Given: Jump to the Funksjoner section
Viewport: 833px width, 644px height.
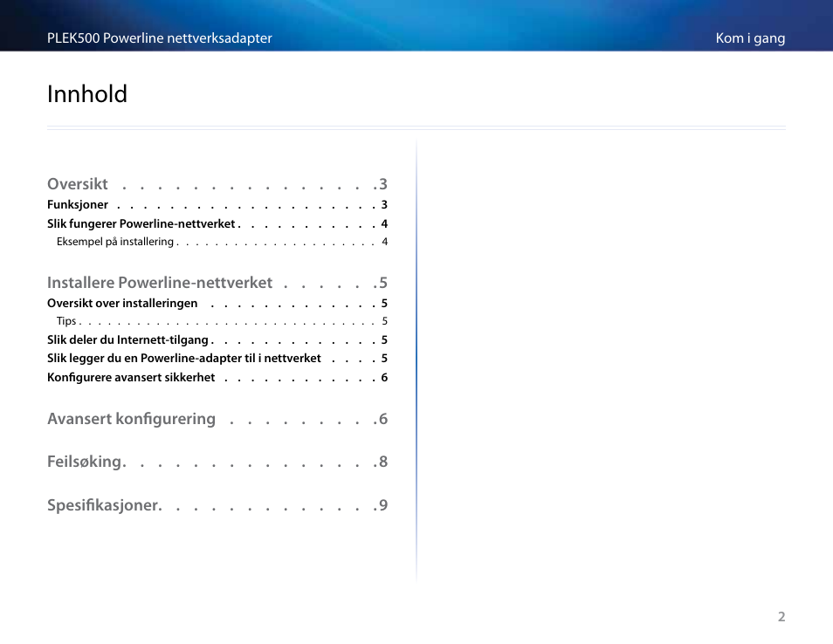Looking at the screenshot, I should 217,205.
